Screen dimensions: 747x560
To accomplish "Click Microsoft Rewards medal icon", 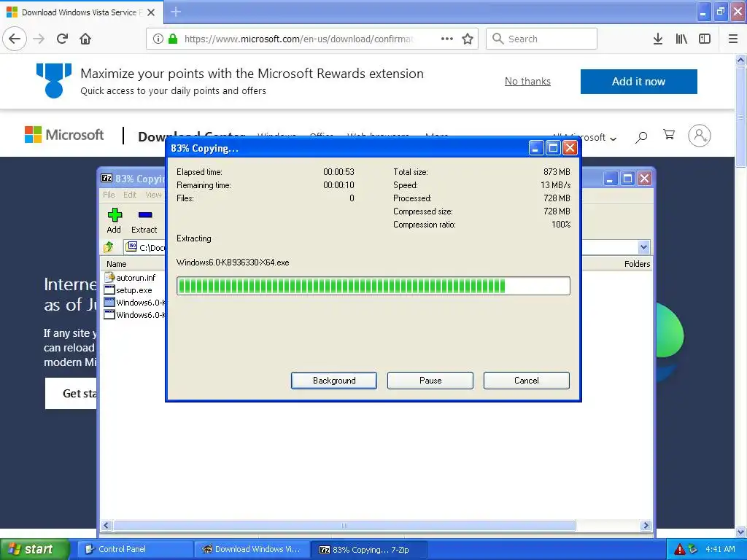I will (x=54, y=80).
